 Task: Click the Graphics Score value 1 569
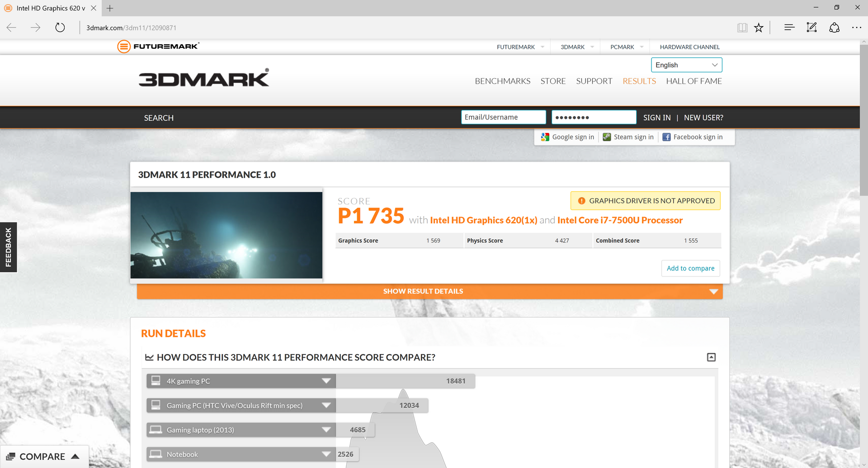coord(433,241)
